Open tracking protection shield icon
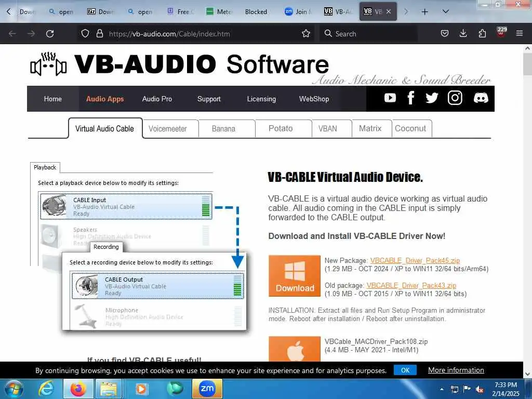Viewport: 532px width, 399px height. pyautogui.click(x=85, y=34)
